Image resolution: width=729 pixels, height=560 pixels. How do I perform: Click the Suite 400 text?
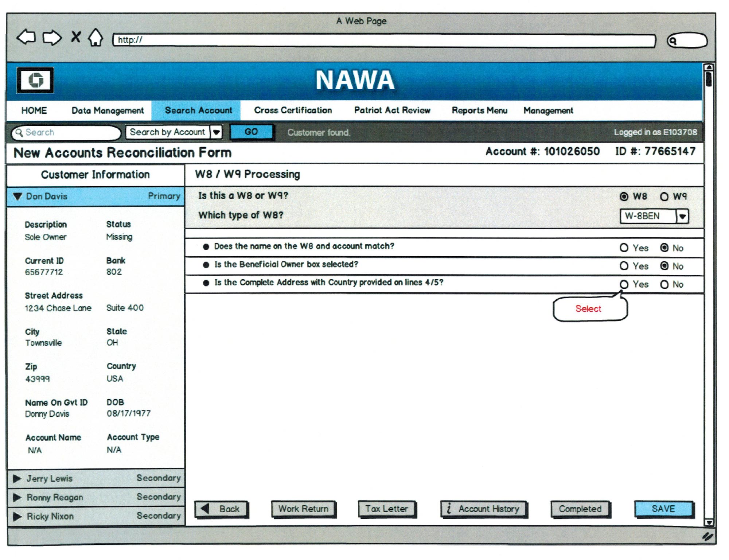pyautogui.click(x=125, y=308)
